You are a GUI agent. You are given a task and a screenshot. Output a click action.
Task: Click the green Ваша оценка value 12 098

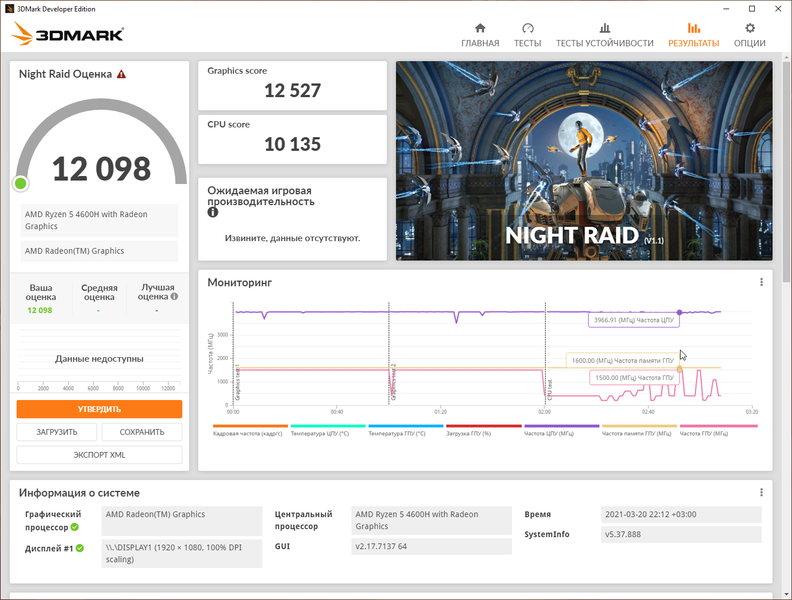pos(40,310)
